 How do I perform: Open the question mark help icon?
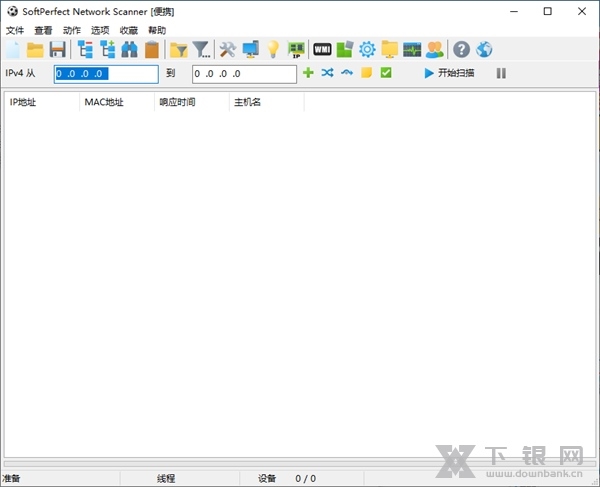coord(461,49)
